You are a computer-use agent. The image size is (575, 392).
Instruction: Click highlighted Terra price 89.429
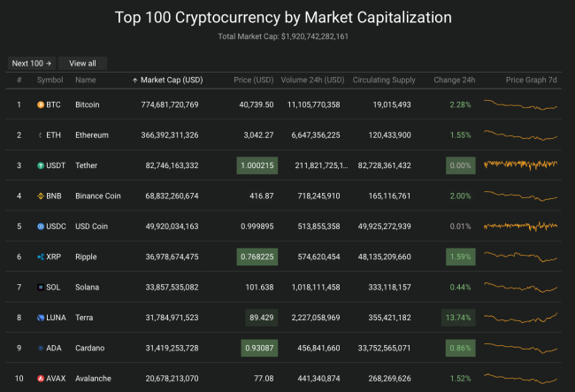[262, 318]
